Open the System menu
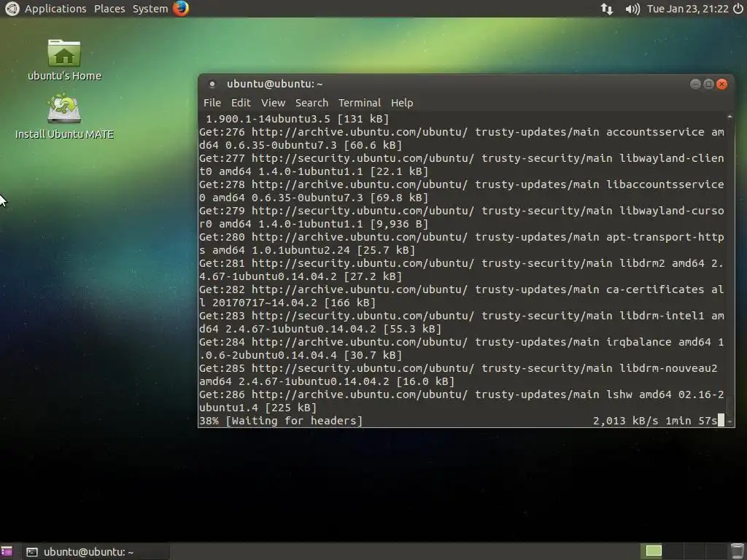The width and height of the screenshot is (747, 560). [150, 9]
